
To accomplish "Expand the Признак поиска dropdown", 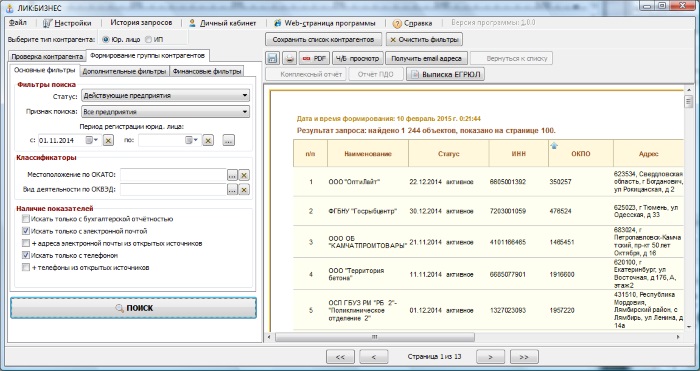I will 166,112.
